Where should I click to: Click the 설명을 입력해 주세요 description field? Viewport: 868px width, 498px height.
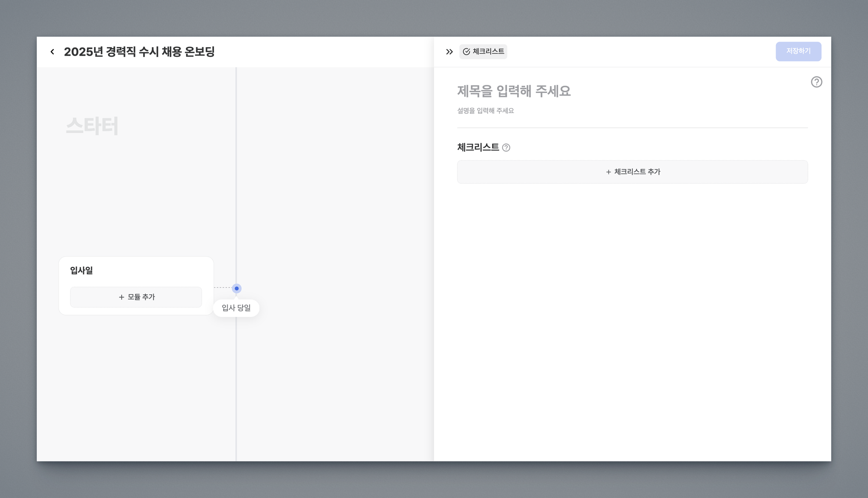click(485, 111)
